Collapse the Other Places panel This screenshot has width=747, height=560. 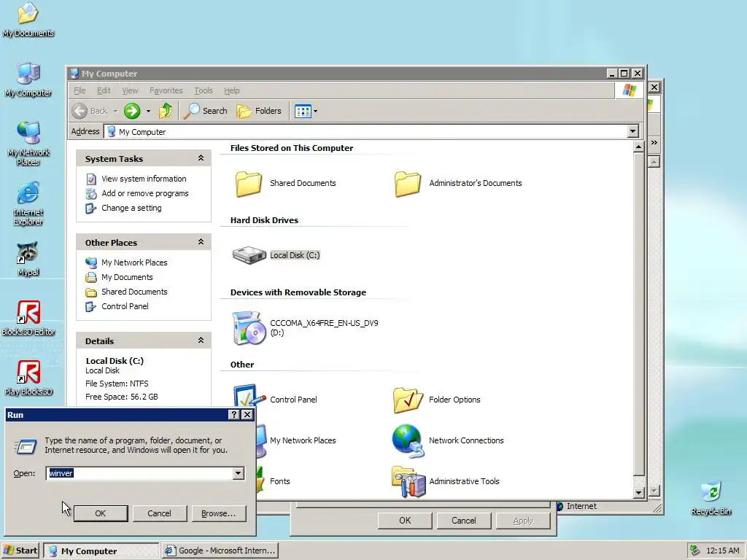tap(201, 242)
